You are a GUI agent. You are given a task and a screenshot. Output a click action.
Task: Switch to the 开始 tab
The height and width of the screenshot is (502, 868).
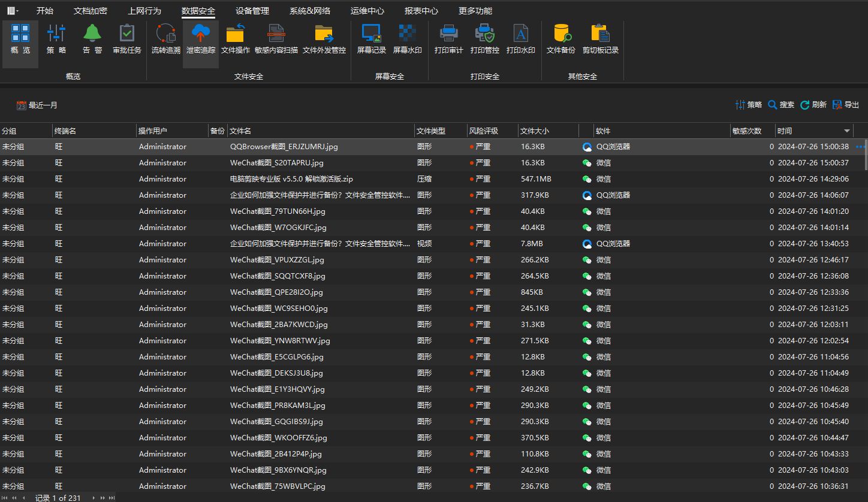pyautogui.click(x=45, y=11)
